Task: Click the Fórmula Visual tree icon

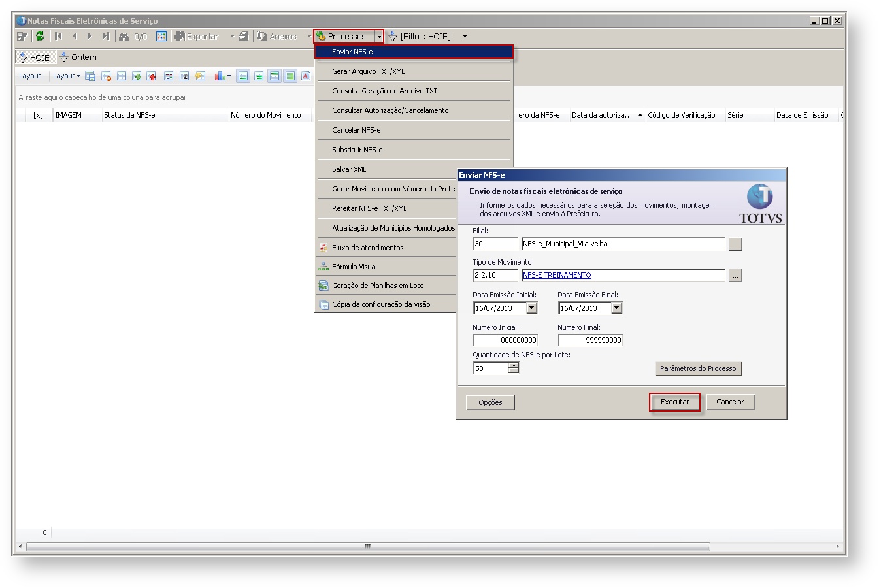Action: pos(323,267)
